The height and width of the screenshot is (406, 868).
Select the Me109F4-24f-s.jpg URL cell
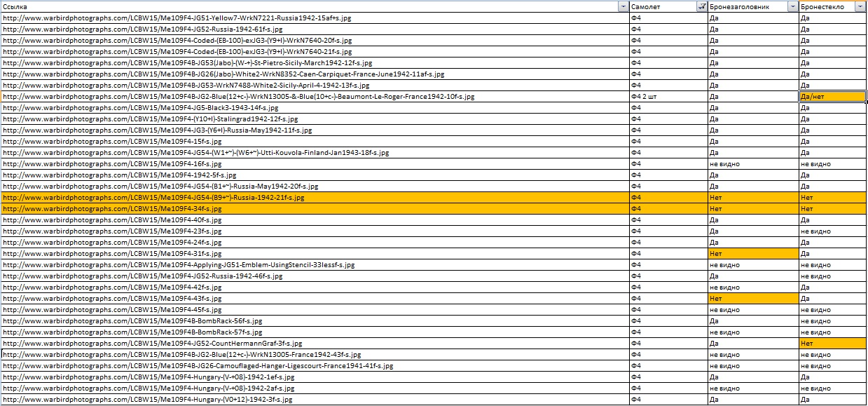coord(315,242)
